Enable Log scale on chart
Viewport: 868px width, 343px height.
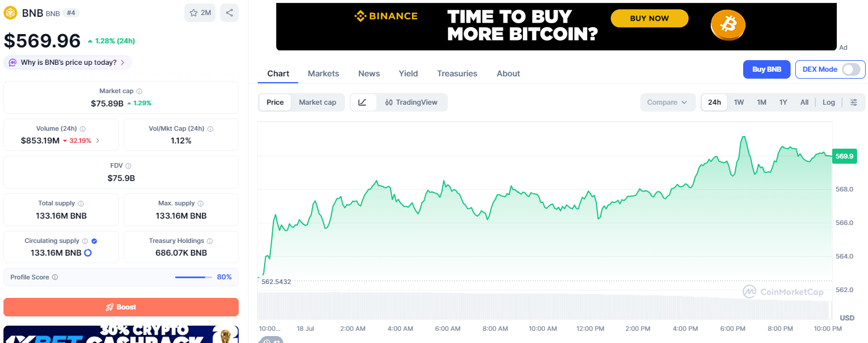click(829, 102)
